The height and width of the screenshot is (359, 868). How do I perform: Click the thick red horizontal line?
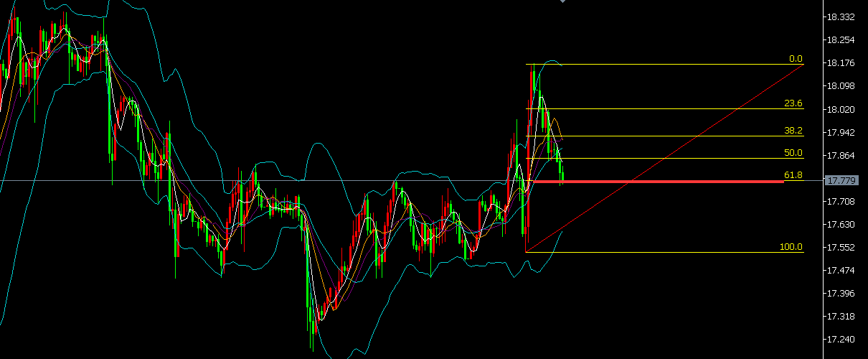pyautogui.click(x=659, y=182)
